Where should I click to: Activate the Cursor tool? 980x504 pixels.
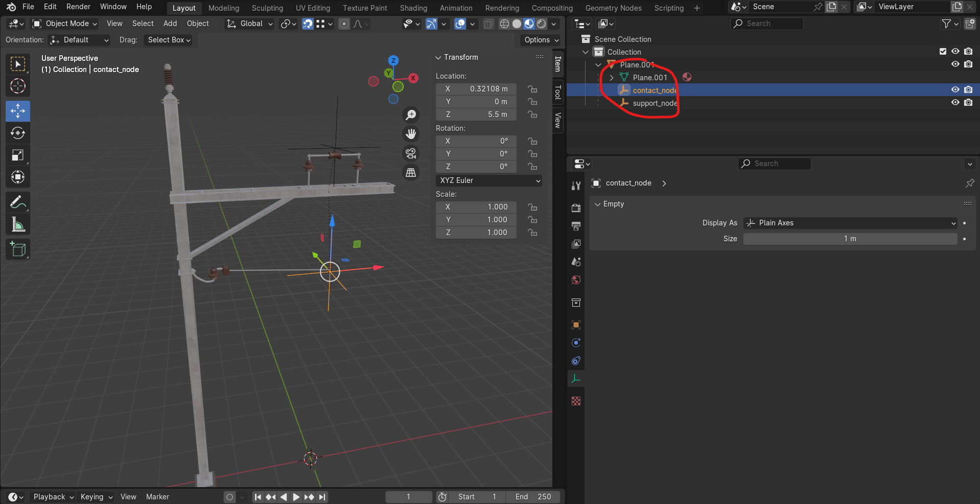pyautogui.click(x=18, y=86)
